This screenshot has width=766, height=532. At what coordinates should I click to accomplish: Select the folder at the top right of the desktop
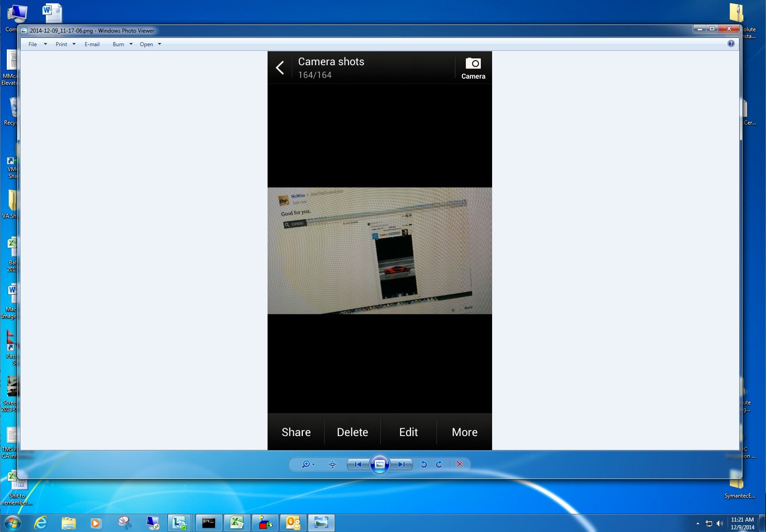pos(737,13)
